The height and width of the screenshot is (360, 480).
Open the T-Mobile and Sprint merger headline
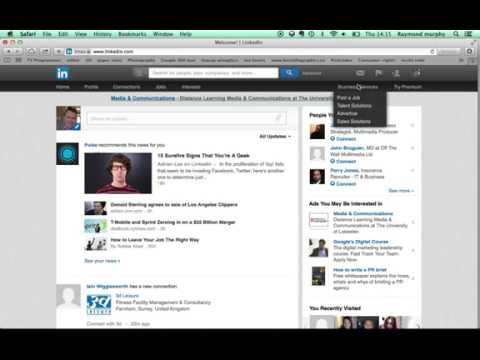pyautogui.click(x=173, y=222)
